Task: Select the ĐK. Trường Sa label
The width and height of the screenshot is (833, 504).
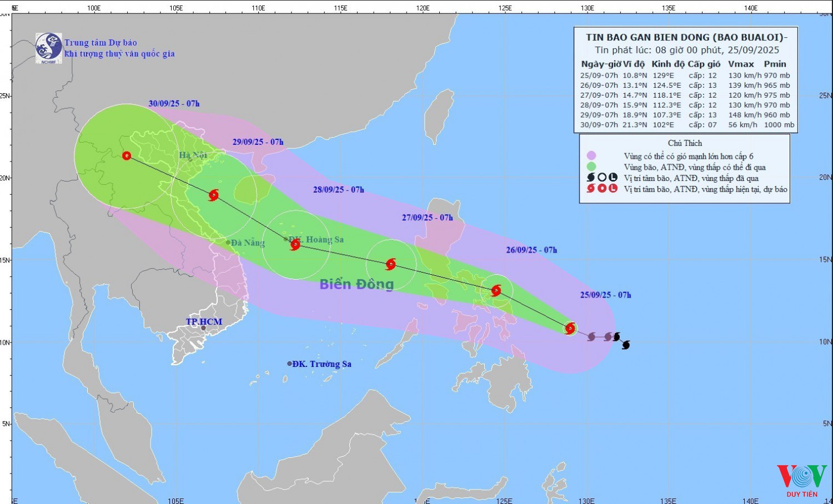Action: click(x=322, y=364)
